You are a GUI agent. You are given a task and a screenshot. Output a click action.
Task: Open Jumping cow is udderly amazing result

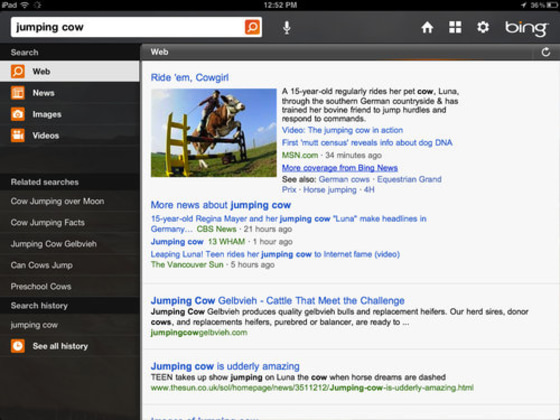point(225,366)
